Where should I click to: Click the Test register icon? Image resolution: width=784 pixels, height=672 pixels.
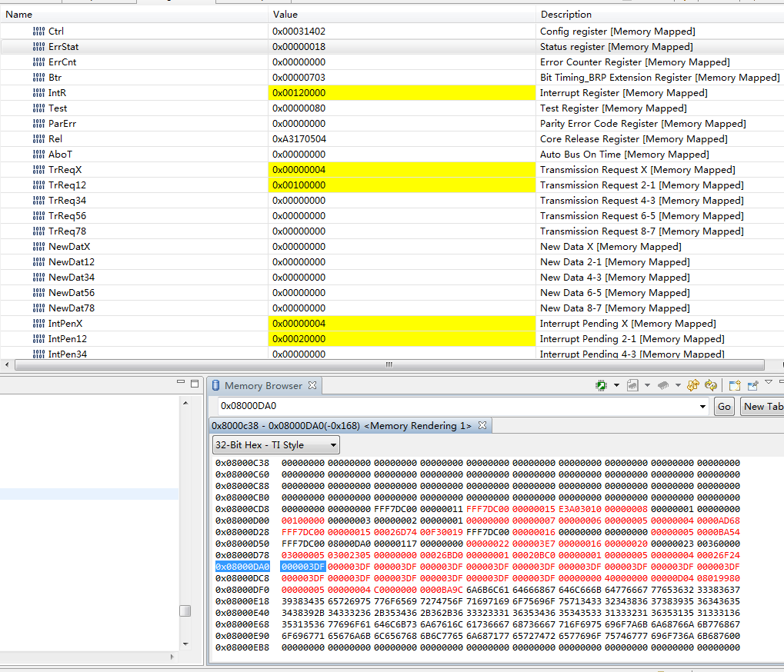(x=39, y=108)
